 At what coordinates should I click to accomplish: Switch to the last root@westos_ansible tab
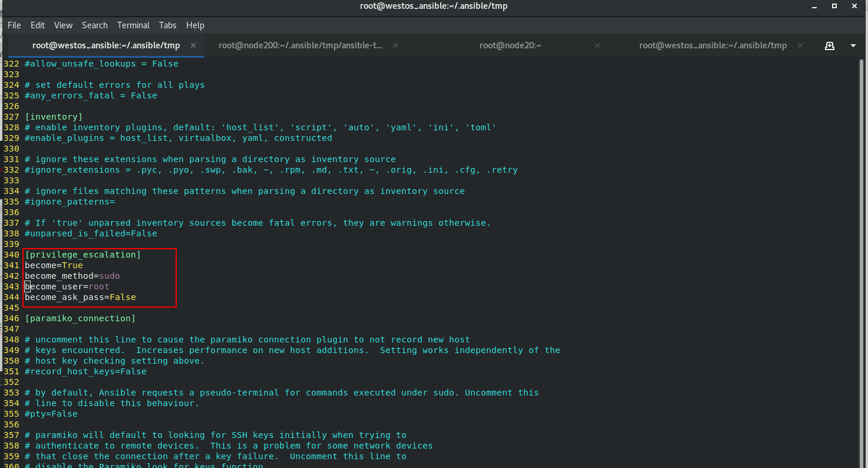click(x=713, y=45)
